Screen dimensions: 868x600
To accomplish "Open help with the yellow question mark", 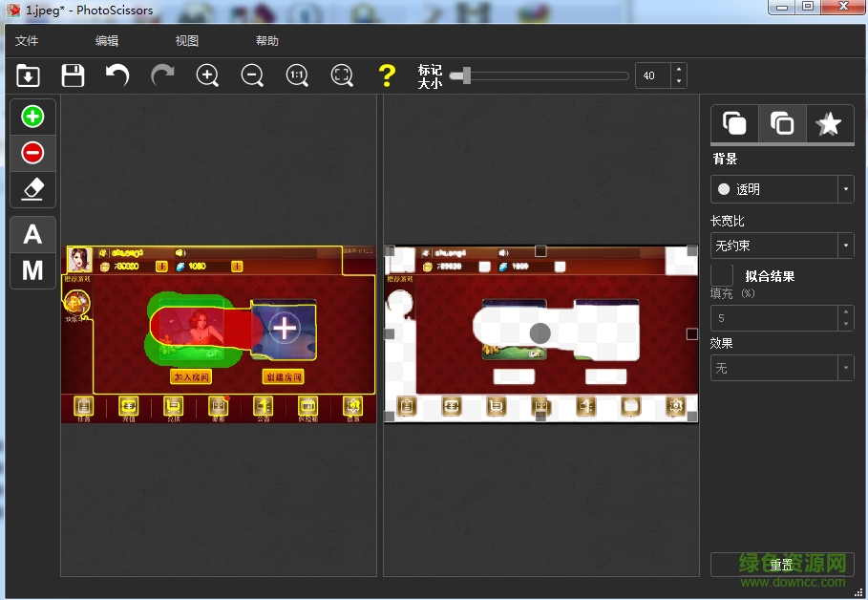I will (386, 75).
